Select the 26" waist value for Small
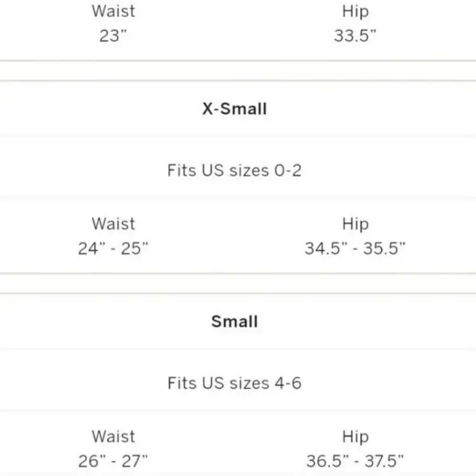Viewport: 476px width, 476px height. coord(91,461)
